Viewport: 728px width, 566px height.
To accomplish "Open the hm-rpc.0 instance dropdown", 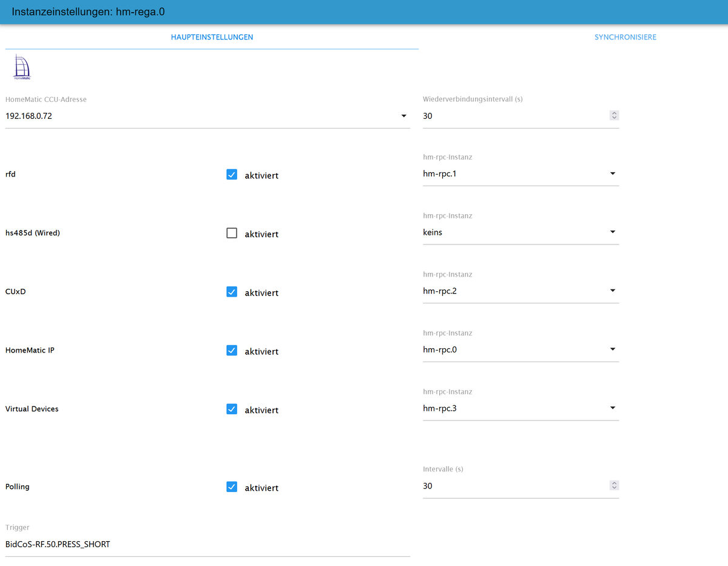I will [521, 349].
